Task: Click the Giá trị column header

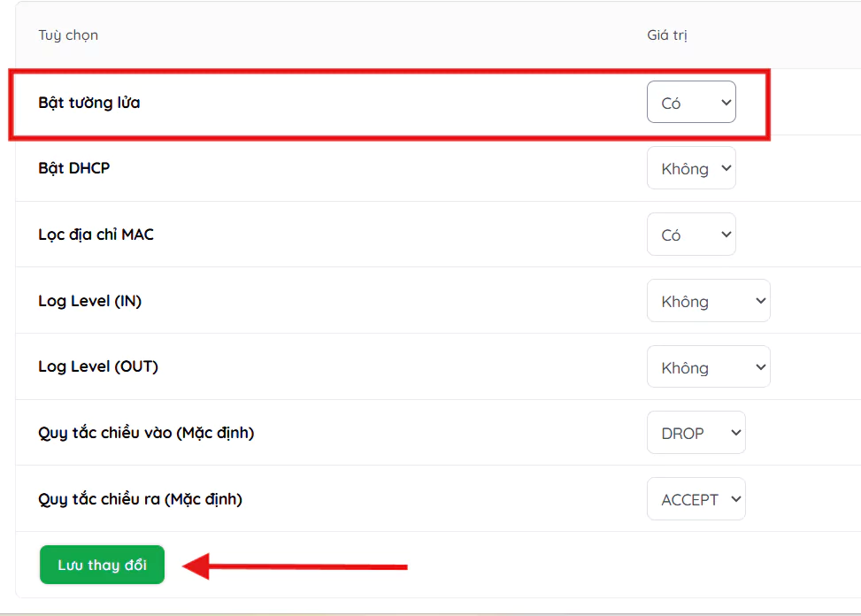Action: 666,35
